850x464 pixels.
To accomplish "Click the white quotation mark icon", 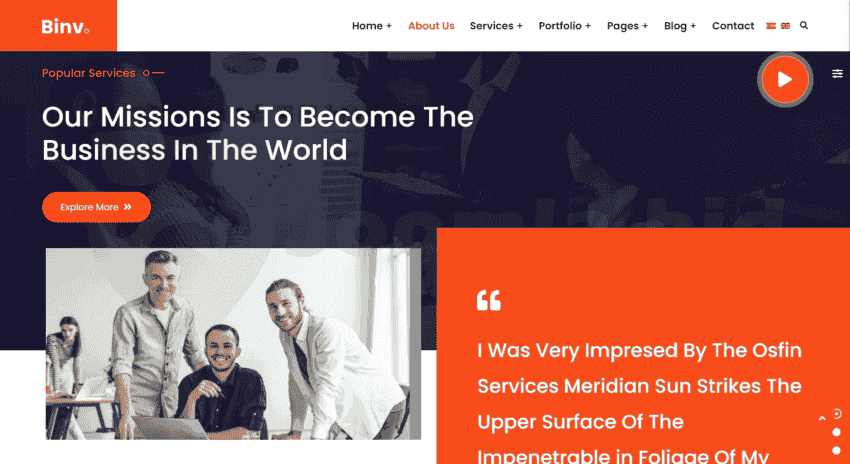I will click(488, 300).
